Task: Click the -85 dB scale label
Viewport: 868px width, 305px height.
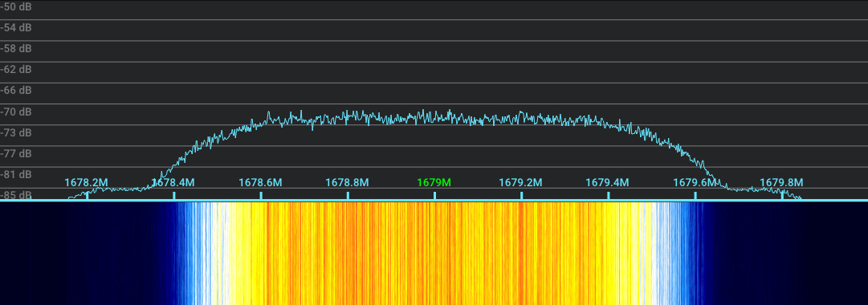Action: [16, 195]
